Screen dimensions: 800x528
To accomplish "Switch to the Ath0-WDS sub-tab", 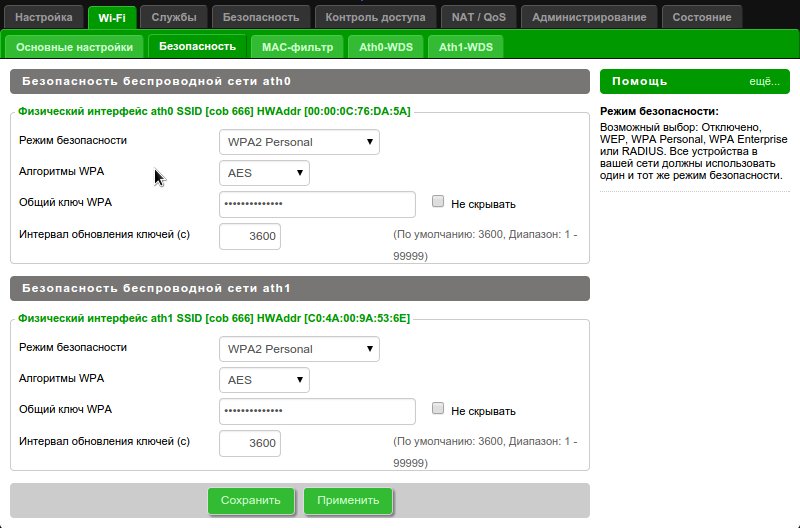I will 386,47.
